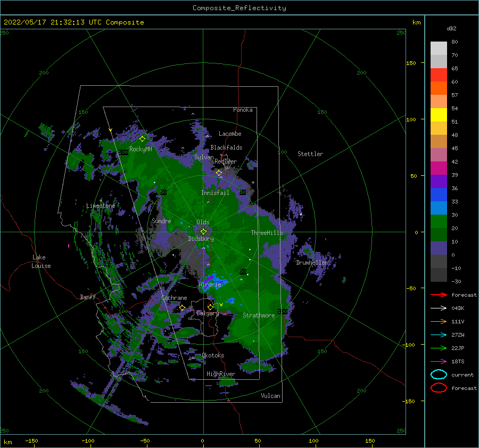Click the Drumheller label
Viewport: 479px width, 448px height.
tap(312, 263)
